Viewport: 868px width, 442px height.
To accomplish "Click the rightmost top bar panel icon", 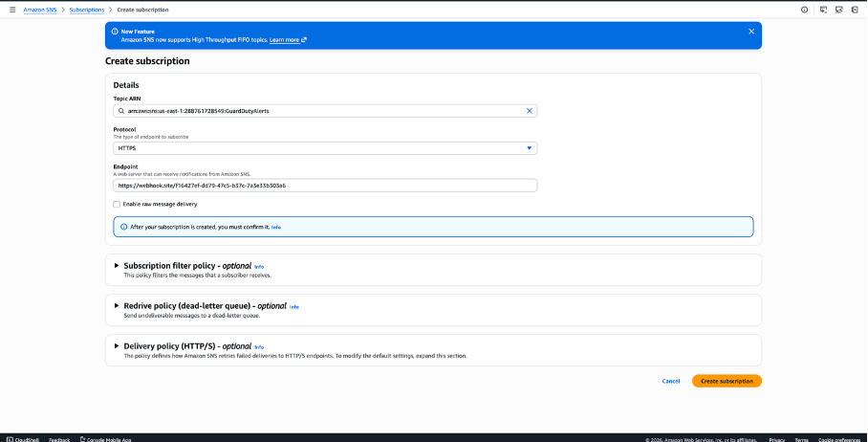I will click(856, 10).
